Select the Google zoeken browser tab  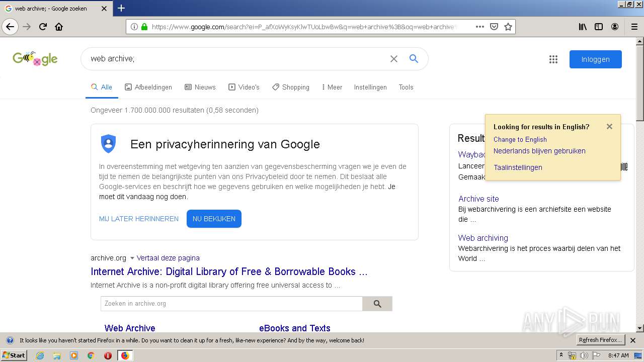click(x=56, y=9)
